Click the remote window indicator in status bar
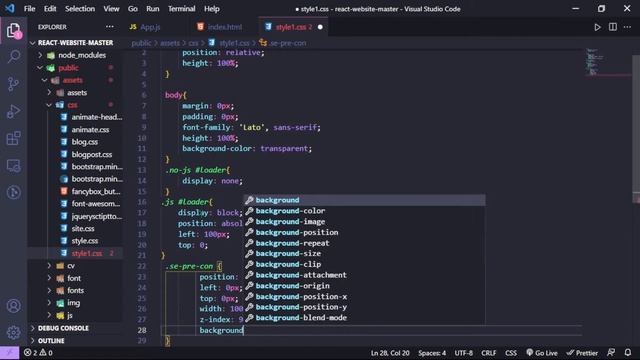Screen dimensions: 640x360 (9, 353)
